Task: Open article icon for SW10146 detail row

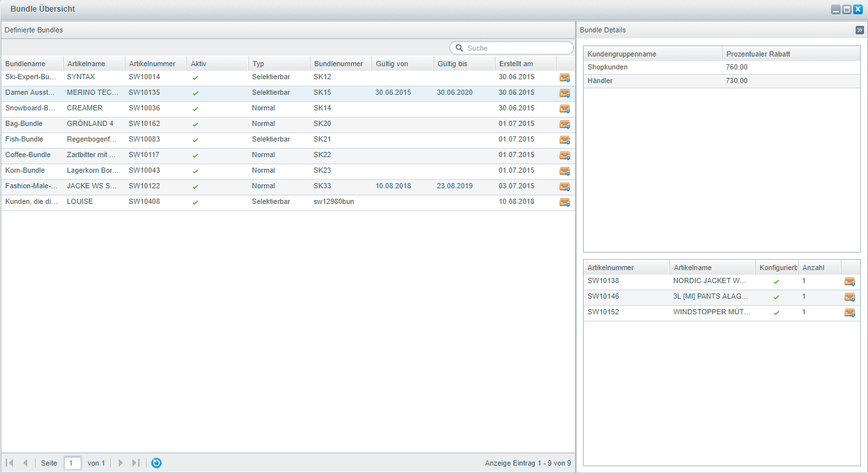Action: coord(850,297)
